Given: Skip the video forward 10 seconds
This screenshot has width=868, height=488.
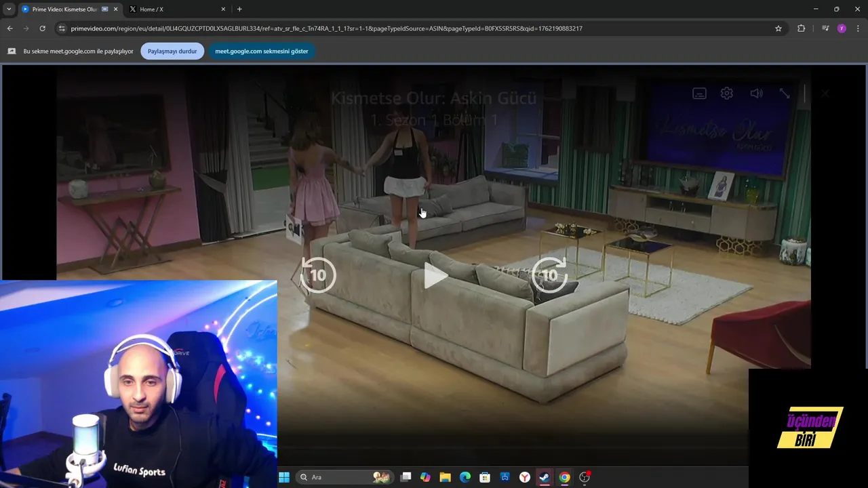Looking at the screenshot, I should (x=550, y=275).
